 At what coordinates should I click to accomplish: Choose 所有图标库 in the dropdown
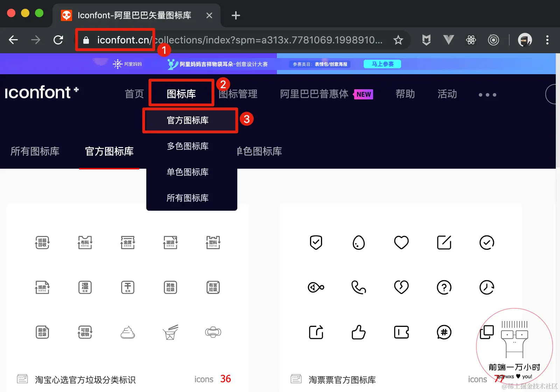coord(188,198)
